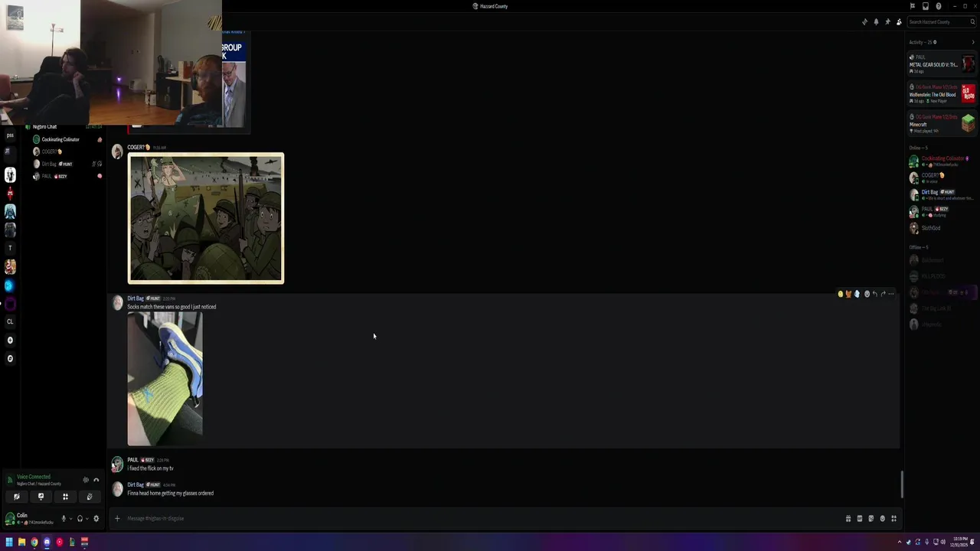980x551 pixels.
Task: Open File Explorer from taskbar
Action: click(21, 543)
